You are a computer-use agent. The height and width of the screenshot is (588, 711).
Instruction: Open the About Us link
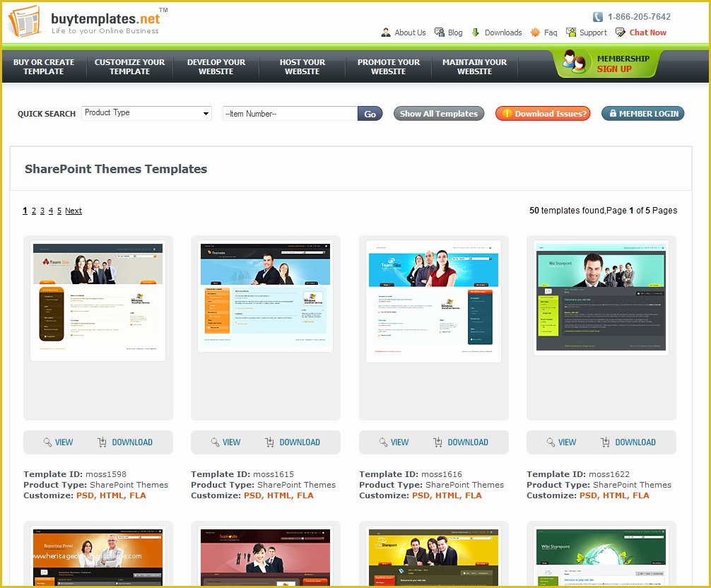(410, 33)
